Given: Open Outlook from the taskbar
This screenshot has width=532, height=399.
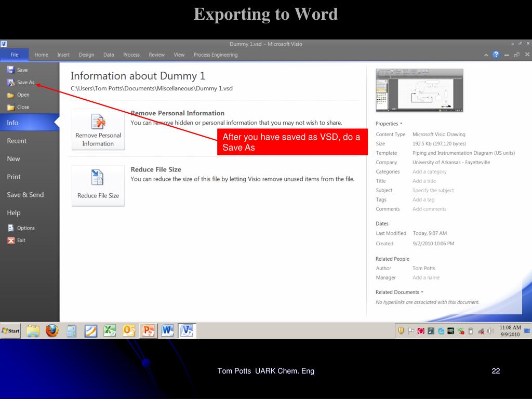Looking at the screenshot, I should (x=129, y=331).
